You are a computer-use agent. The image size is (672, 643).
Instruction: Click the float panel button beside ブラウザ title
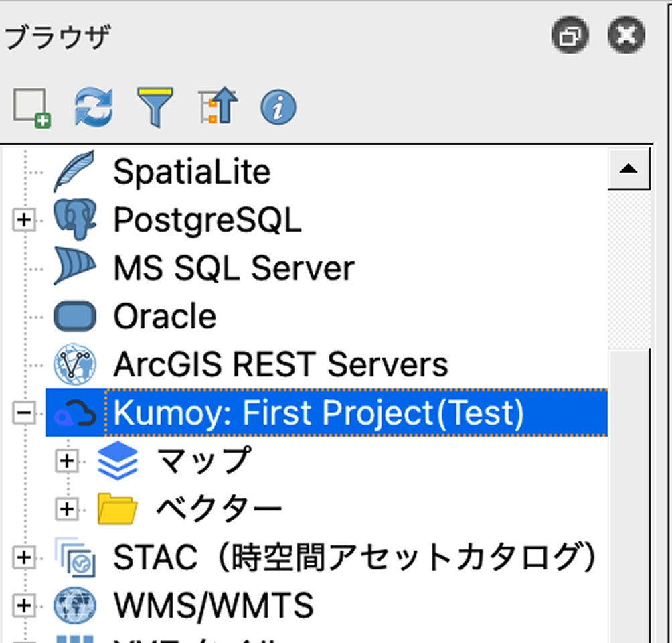pos(570,35)
